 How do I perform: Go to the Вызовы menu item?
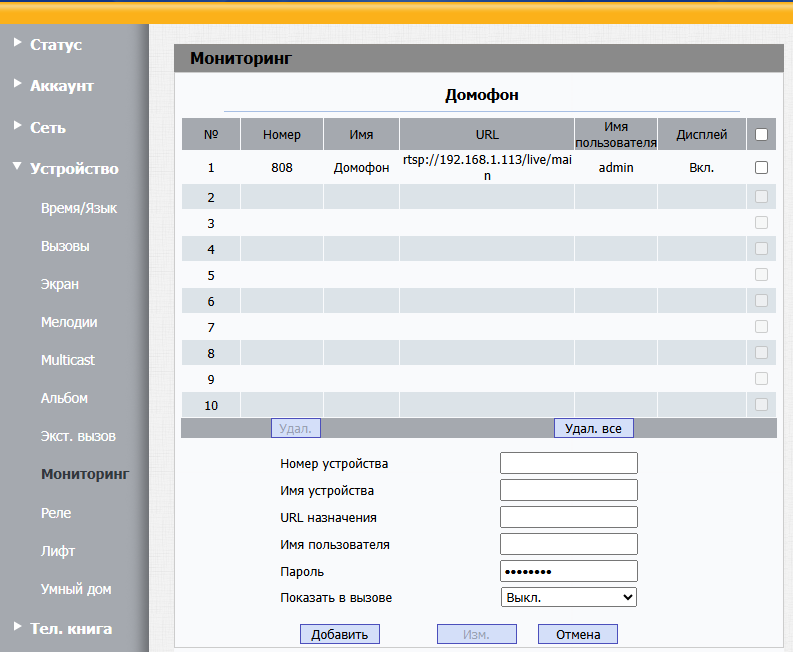tap(65, 246)
